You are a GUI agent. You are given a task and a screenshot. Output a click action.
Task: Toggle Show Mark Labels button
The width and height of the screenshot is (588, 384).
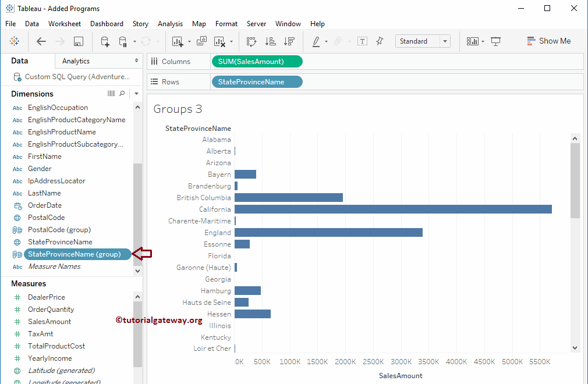(x=362, y=41)
